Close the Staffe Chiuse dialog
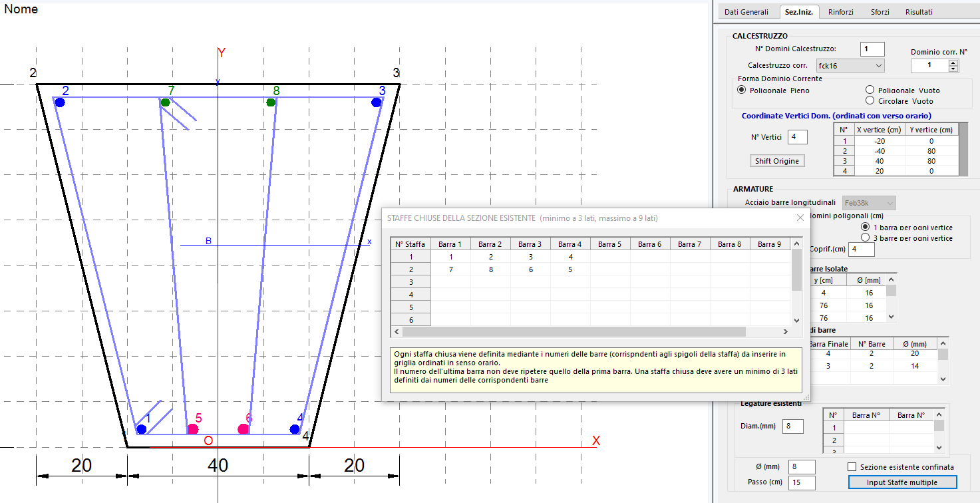The width and height of the screenshot is (980, 503). pos(800,218)
